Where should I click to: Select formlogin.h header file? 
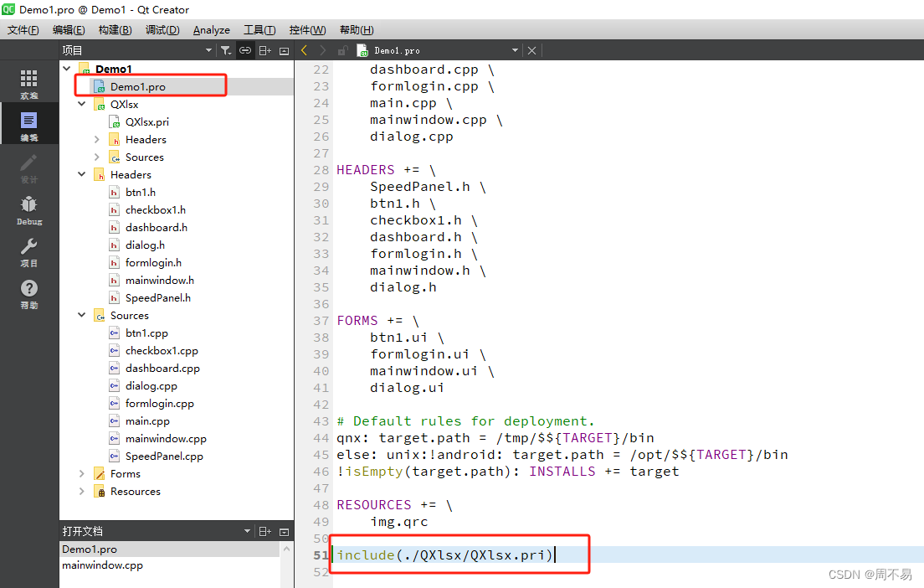(x=153, y=263)
